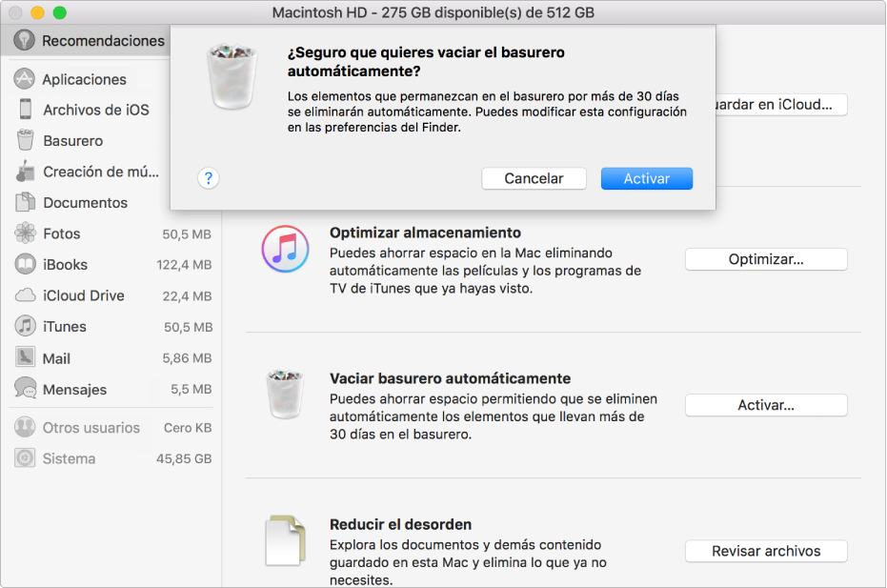Select the Basurero trash icon in sidebar
The image size is (887, 588).
click(26, 140)
